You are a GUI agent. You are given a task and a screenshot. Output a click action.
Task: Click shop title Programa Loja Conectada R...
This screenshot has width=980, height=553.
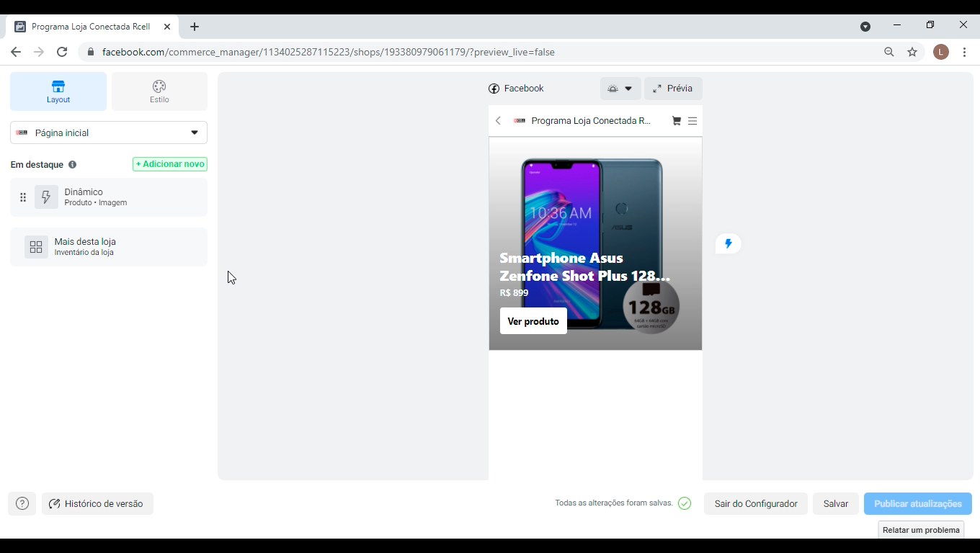(x=591, y=121)
